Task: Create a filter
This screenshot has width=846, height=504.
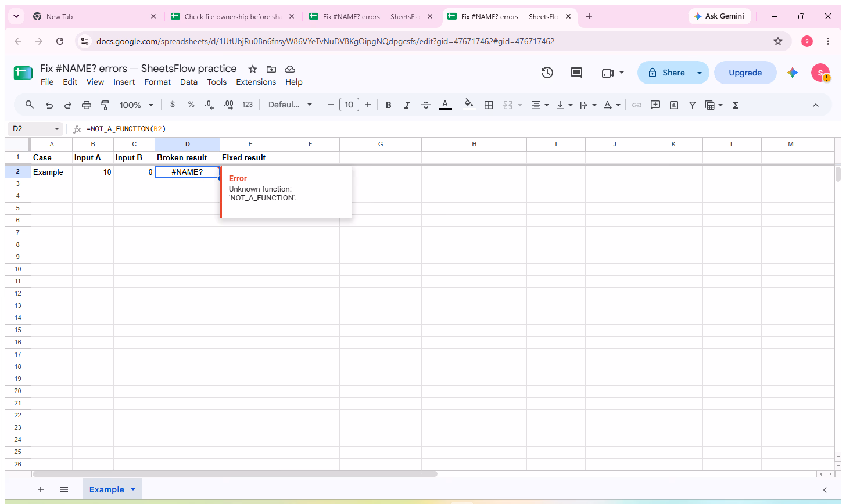Action: coord(693,105)
